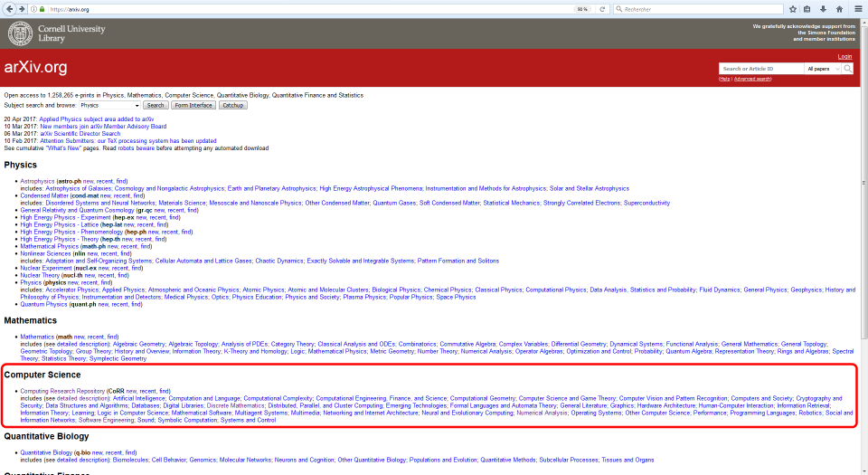This screenshot has width=868, height=475.
Task: Open the Astrophysics category link
Action: [37, 181]
